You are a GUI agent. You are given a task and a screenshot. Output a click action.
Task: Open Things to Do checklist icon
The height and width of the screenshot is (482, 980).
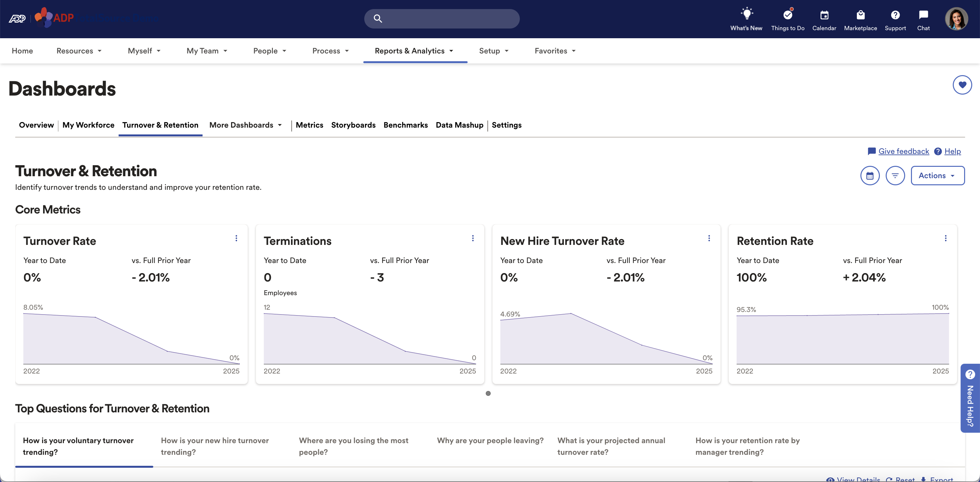787,15
